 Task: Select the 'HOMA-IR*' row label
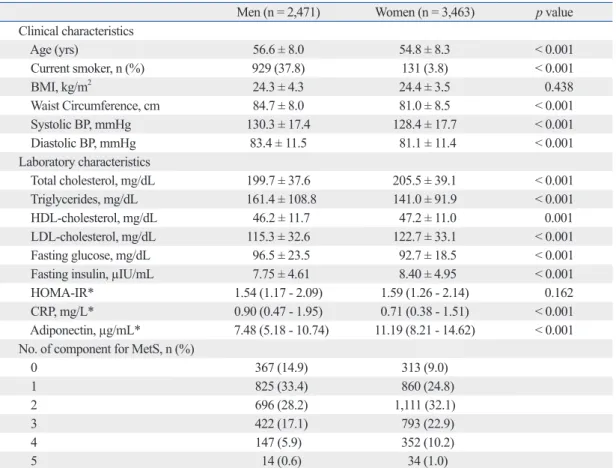click(x=62, y=293)
